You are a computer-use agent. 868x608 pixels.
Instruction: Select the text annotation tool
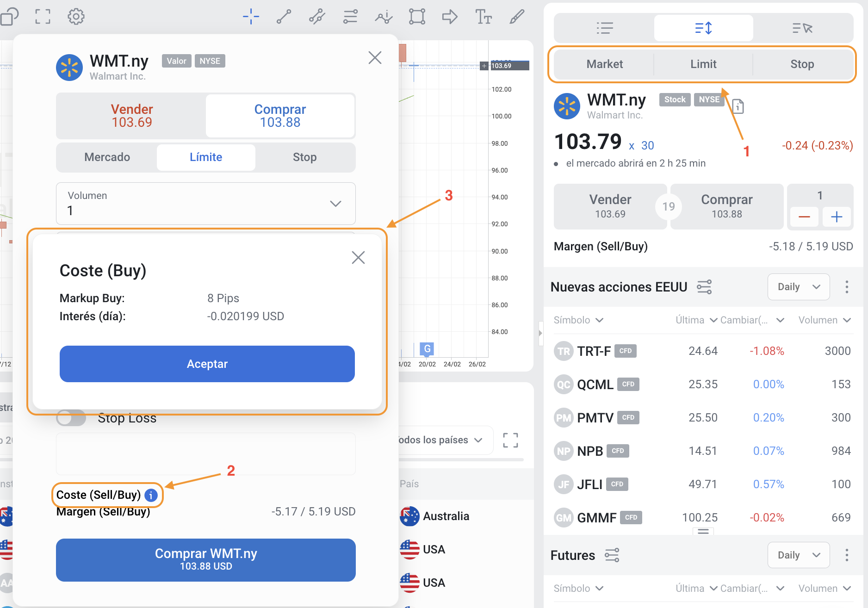484,17
